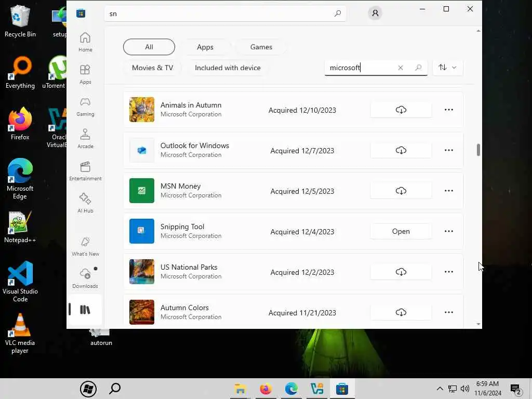This screenshot has height=399, width=532.
Task: Select the All filter tab
Action: click(x=149, y=47)
